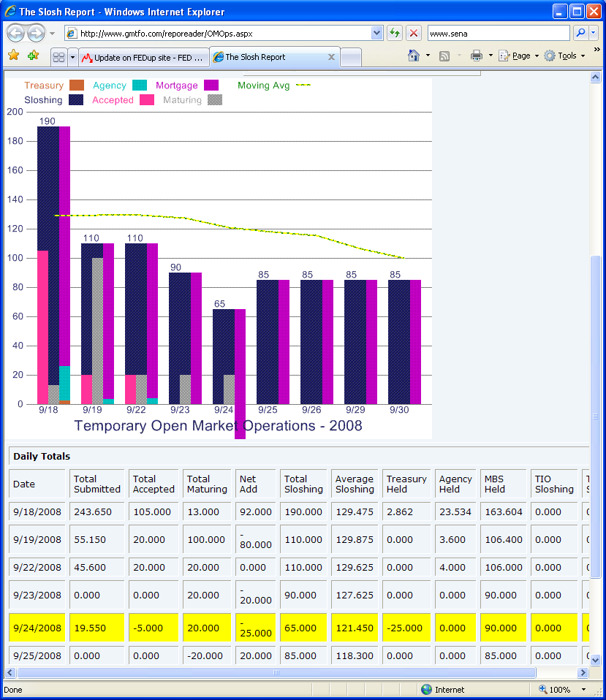Open the Favorites Center star
Image resolution: width=606 pixels, height=700 pixels.
[x=13, y=56]
